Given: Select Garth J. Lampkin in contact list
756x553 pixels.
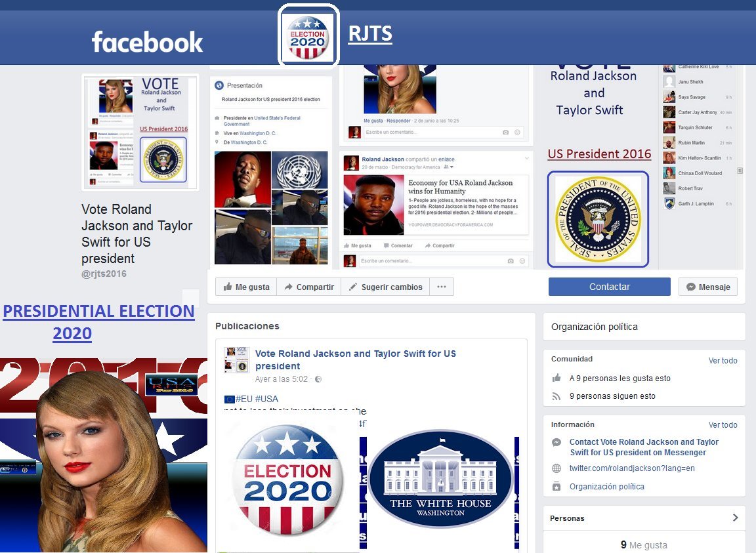Looking at the screenshot, I should [697, 204].
